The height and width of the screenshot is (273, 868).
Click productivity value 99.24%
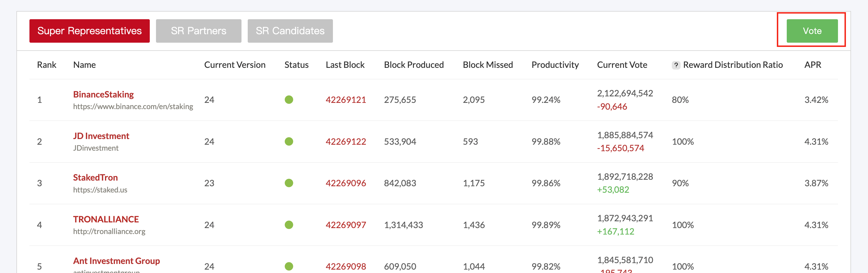(x=546, y=100)
